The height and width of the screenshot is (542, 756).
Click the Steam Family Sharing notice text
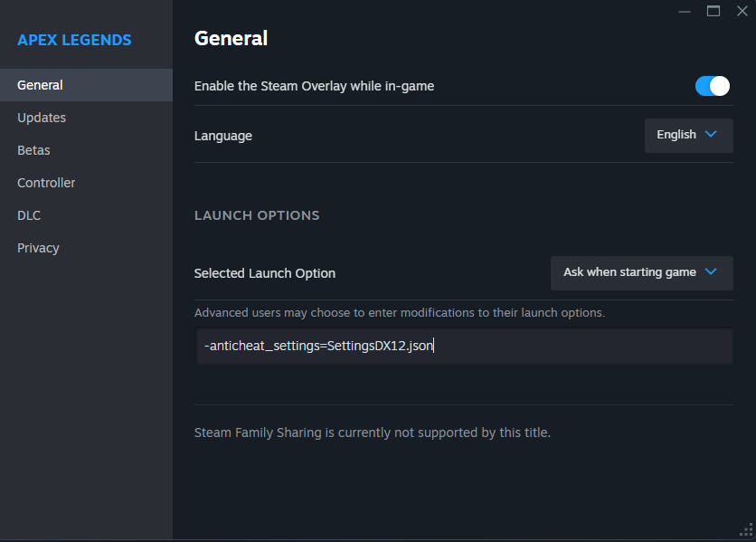(372, 433)
